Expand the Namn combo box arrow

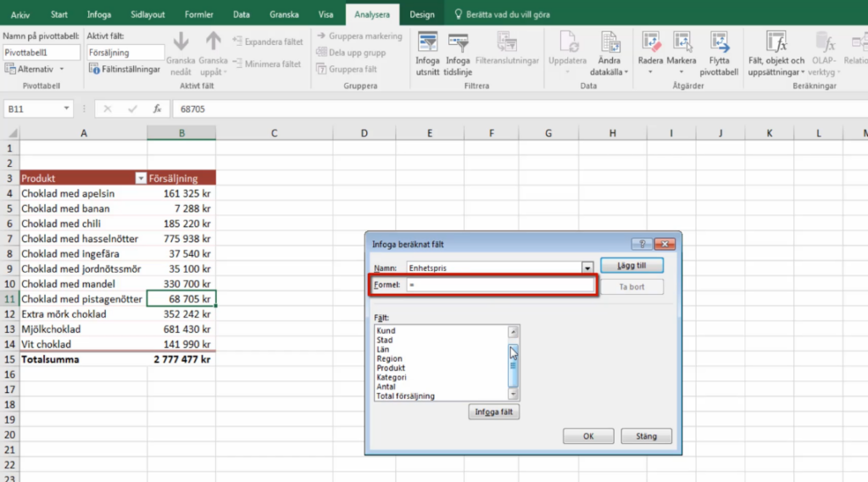coord(587,268)
